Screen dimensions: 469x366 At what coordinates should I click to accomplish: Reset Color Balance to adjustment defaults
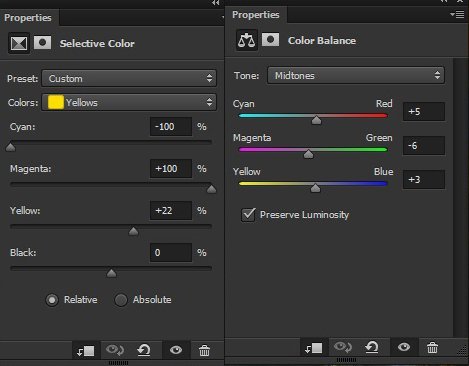(372, 347)
